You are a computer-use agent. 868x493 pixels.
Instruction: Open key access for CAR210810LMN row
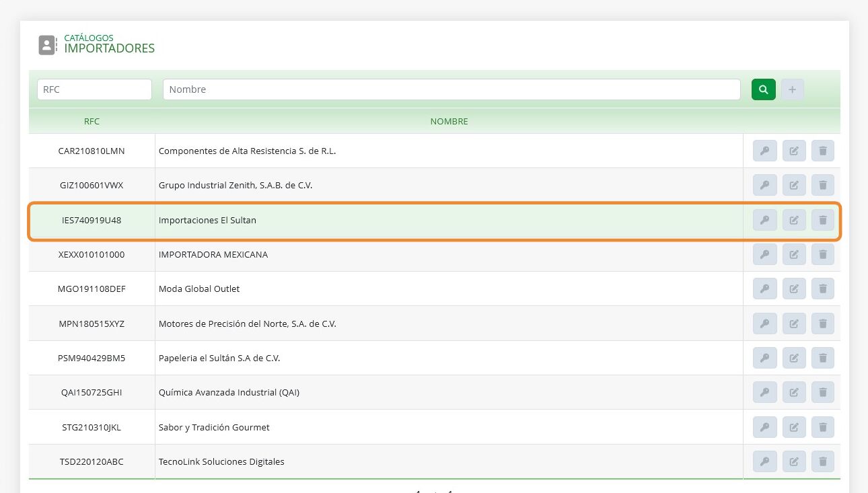tap(764, 151)
